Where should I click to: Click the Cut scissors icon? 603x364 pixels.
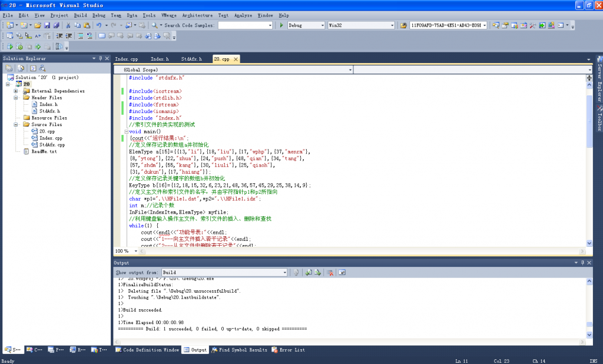68,26
